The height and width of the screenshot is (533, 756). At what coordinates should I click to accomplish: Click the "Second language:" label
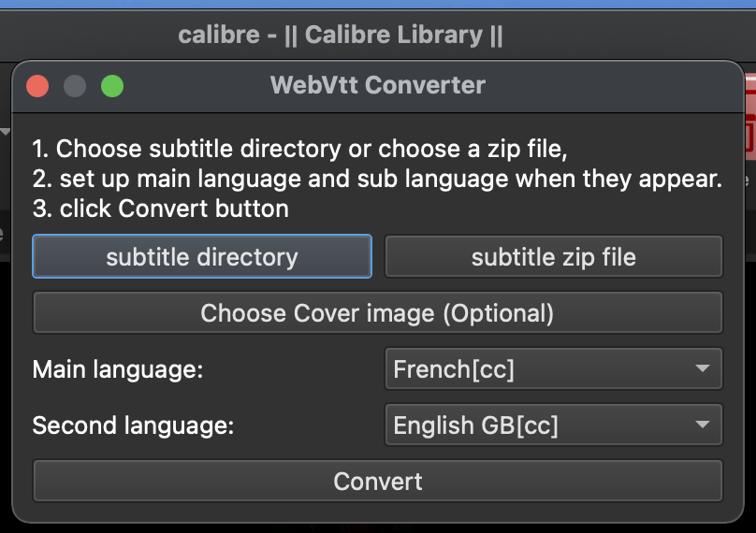133,425
